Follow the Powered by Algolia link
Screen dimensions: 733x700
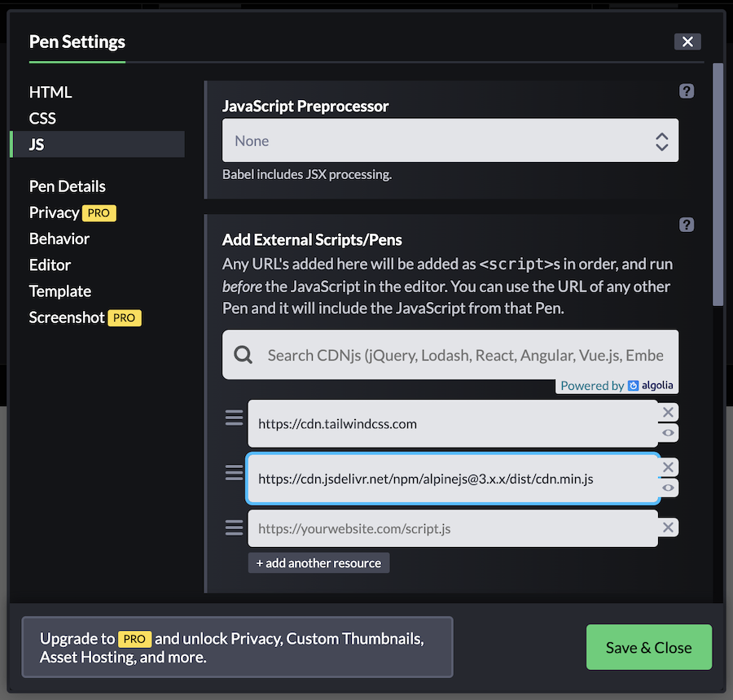pyautogui.click(x=617, y=386)
